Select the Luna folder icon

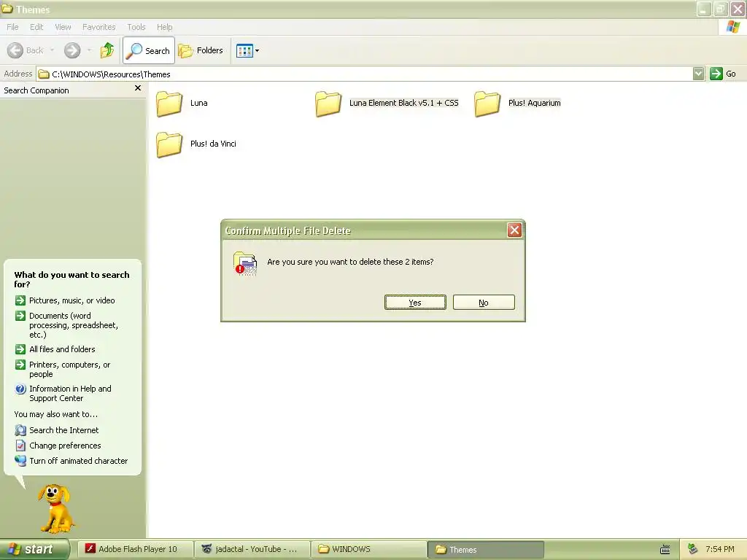[x=169, y=104]
